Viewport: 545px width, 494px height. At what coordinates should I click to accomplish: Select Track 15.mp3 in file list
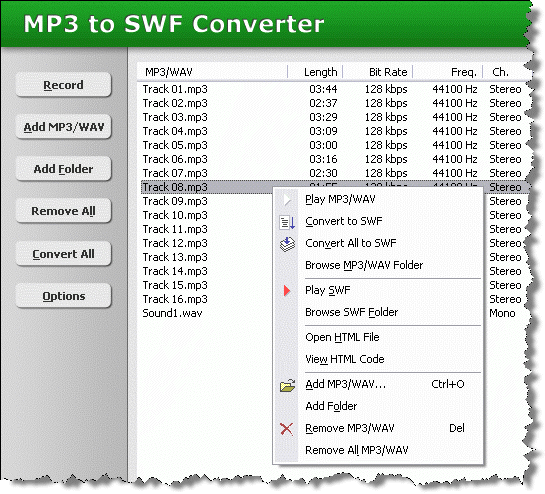[175, 285]
